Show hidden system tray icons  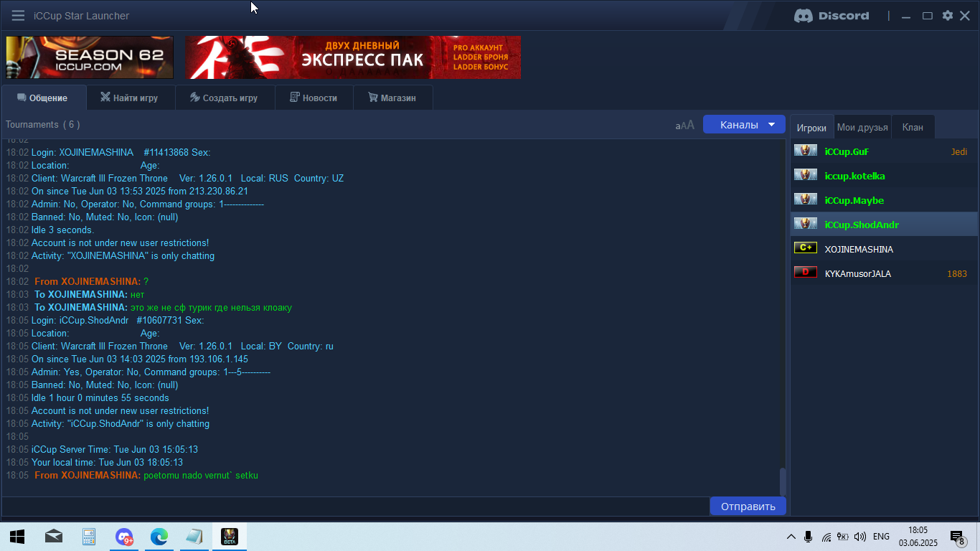pyautogui.click(x=791, y=537)
